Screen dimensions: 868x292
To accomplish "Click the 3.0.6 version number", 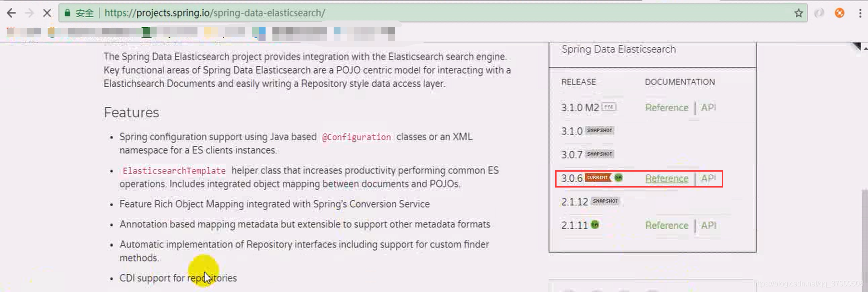I will click(x=572, y=178).
